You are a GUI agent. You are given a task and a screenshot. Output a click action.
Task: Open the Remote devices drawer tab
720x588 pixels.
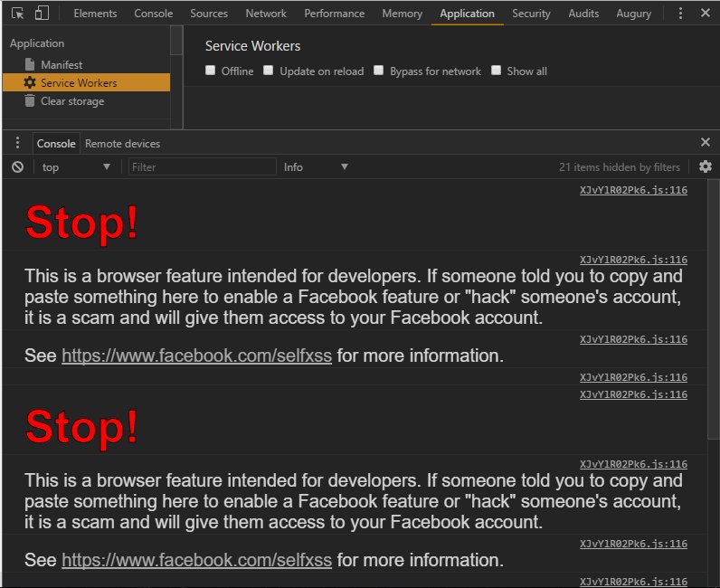(123, 143)
